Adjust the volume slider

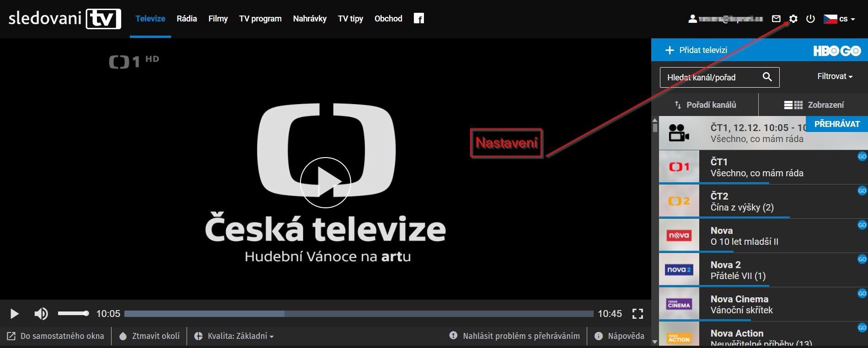pos(73,313)
